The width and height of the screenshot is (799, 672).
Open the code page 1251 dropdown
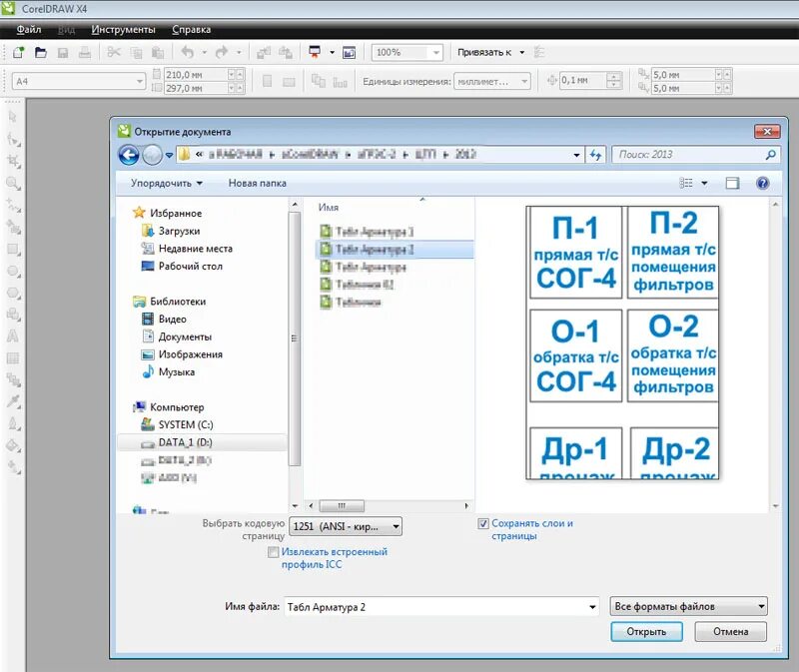pos(346,527)
